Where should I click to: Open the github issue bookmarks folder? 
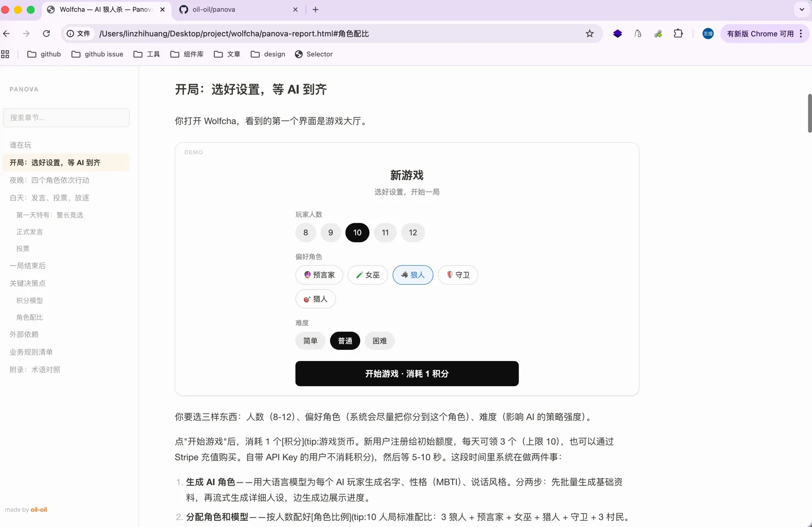click(97, 54)
